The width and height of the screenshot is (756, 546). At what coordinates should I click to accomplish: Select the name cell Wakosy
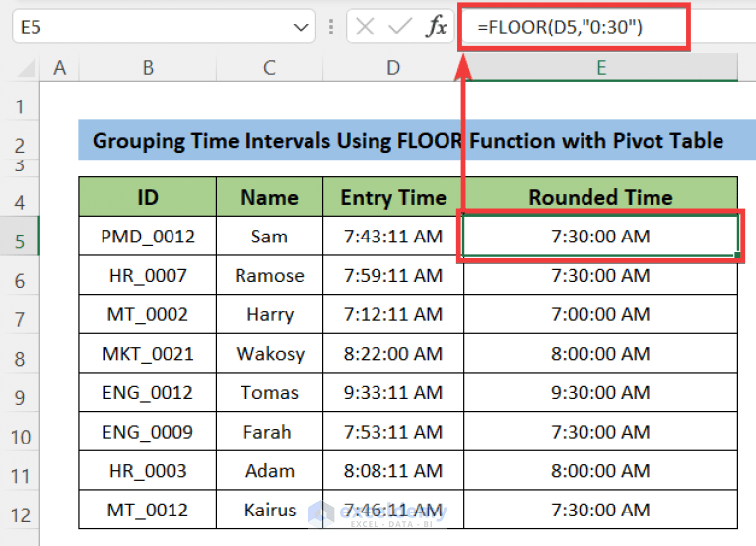pyautogui.click(x=269, y=353)
